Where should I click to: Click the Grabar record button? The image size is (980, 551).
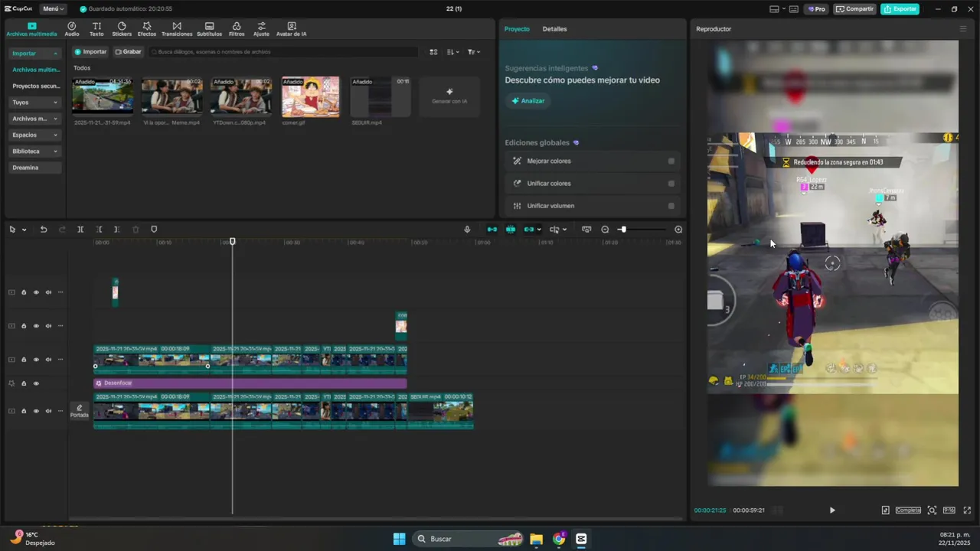[x=128, y=52]
